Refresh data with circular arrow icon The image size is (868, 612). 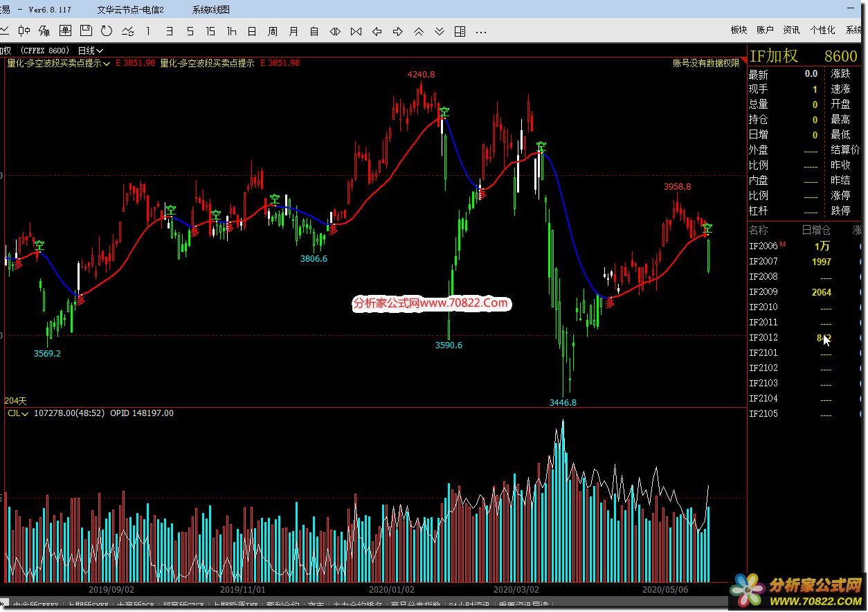[107, 30]
